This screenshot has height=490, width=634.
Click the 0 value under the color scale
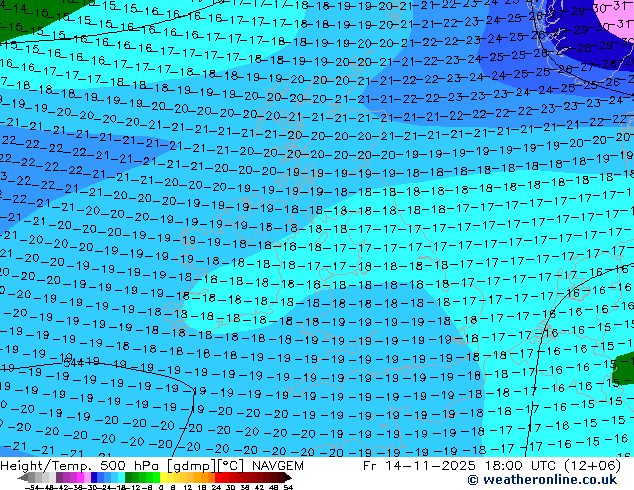tap(161, 488)
